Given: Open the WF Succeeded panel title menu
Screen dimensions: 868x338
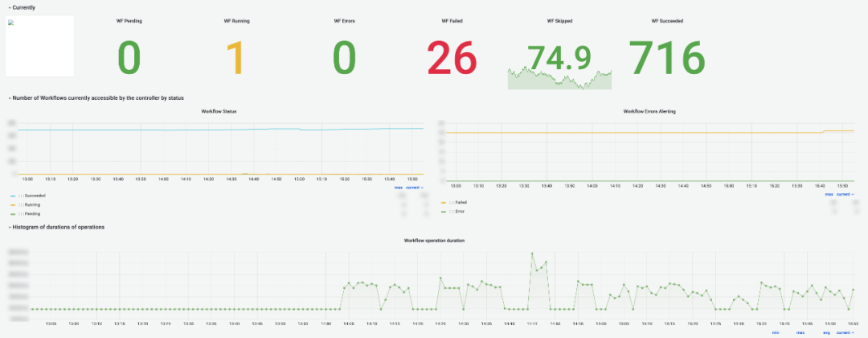Looking at the screenshot, I should click(668, 21).
